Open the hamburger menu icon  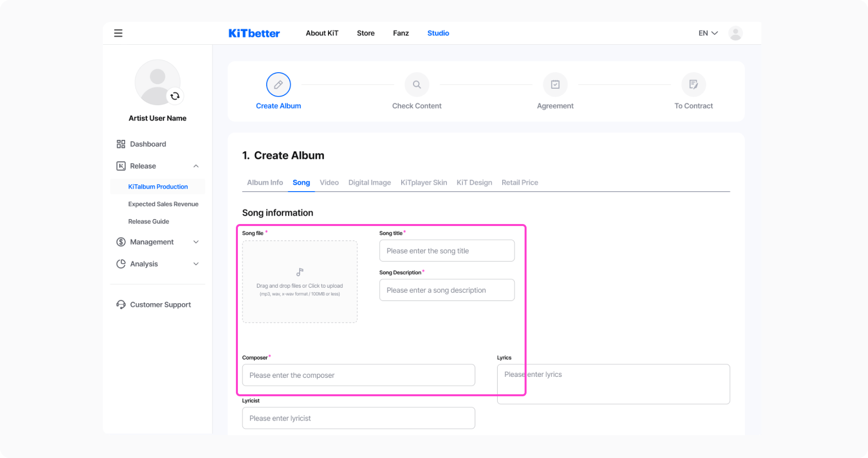pyautogui.click(x=118, y=33)
